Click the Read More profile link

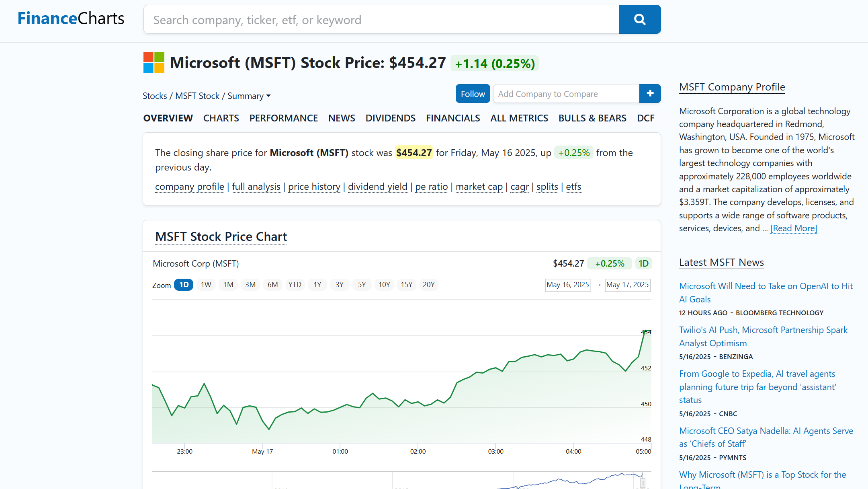(x=794, y=228)
